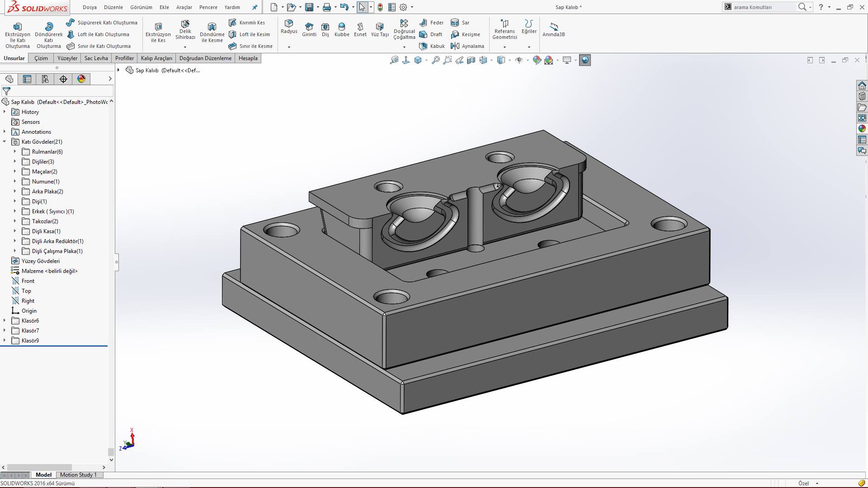Open the Options gear icon

coord(403,7)
